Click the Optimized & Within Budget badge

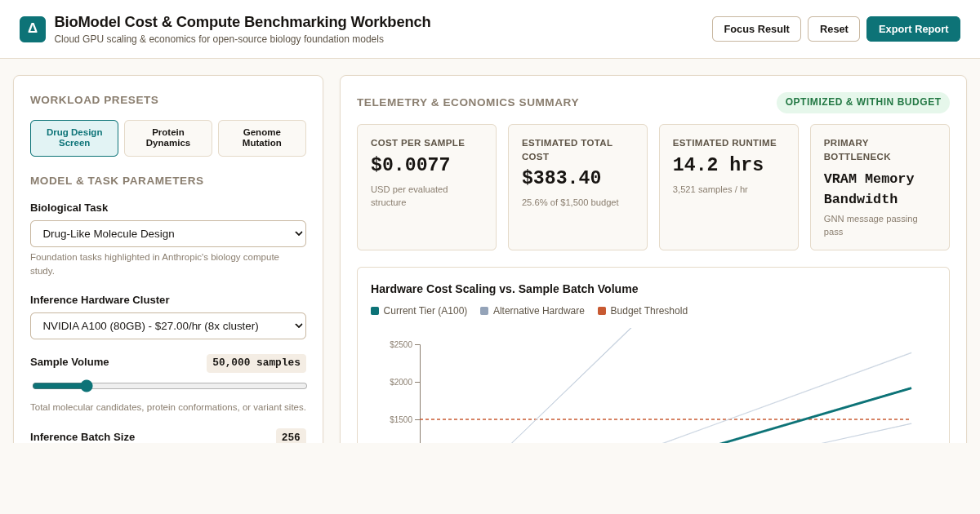(863, 102)
